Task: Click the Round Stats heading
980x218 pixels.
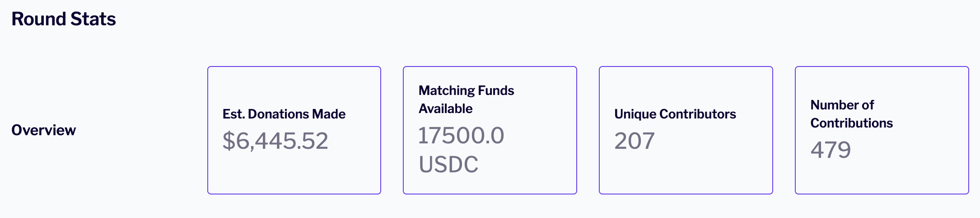Action: tap(64, 19)
